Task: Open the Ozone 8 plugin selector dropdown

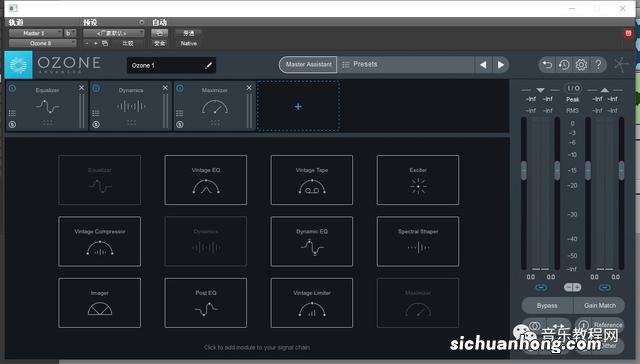Action: tap(42, 43)
